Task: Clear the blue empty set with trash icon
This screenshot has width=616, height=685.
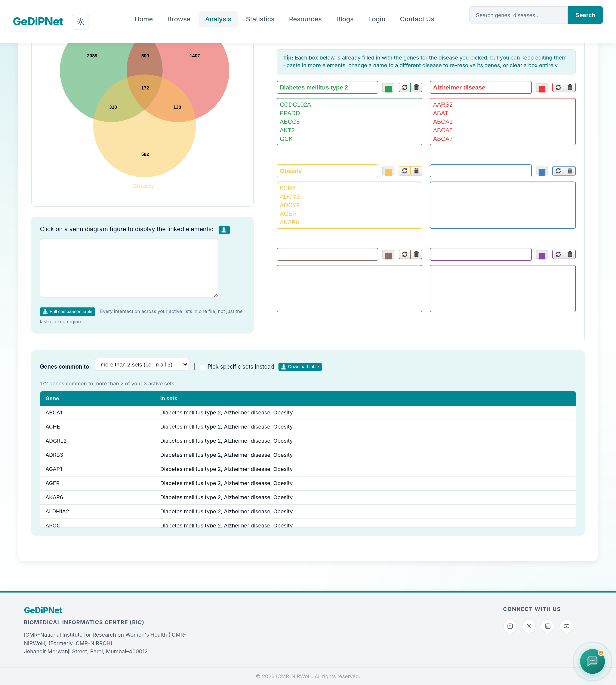Action: point(570,171)
